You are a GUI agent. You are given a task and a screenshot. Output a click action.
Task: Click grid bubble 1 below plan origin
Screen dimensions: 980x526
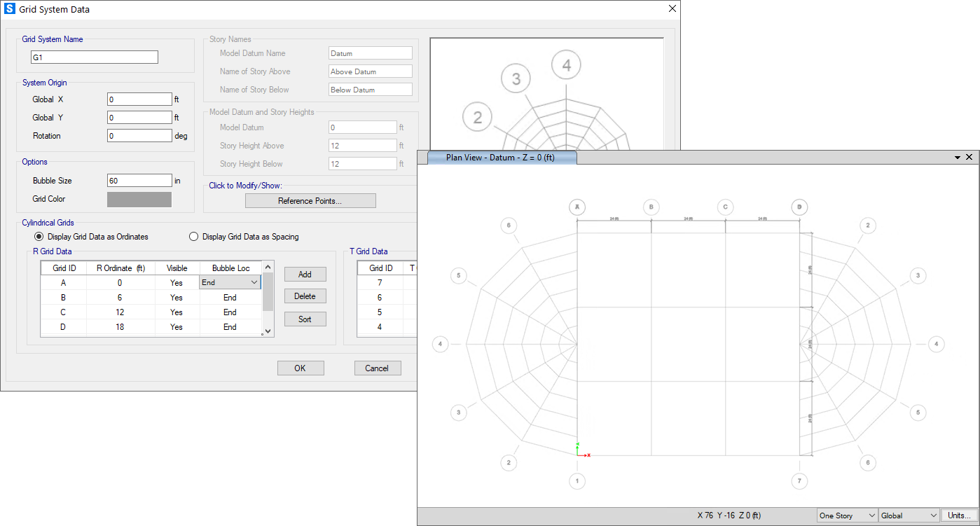(577, 481)
